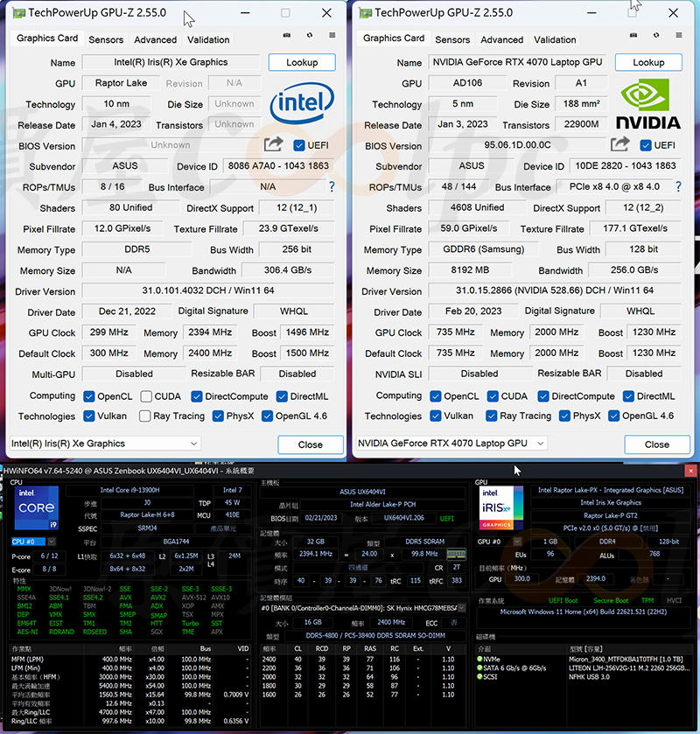The width and height of the screenshot is (700, 734).
Task: Open the NVIDIA GeForce RTX 4070 GPU selector dropdown
Action: (451, 444)
